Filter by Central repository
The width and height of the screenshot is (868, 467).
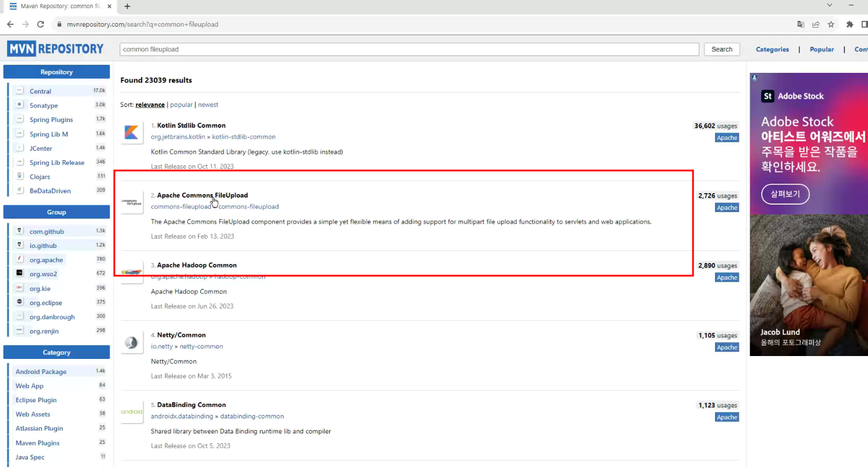coord(40,91)
